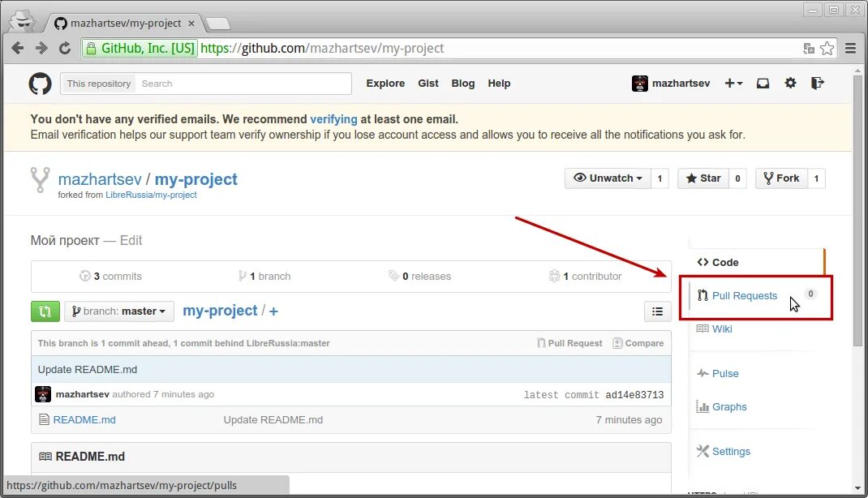This screenshot has height=498, width=868.
Task: Bookmark page with star icon
Action: tap(827, 48)
